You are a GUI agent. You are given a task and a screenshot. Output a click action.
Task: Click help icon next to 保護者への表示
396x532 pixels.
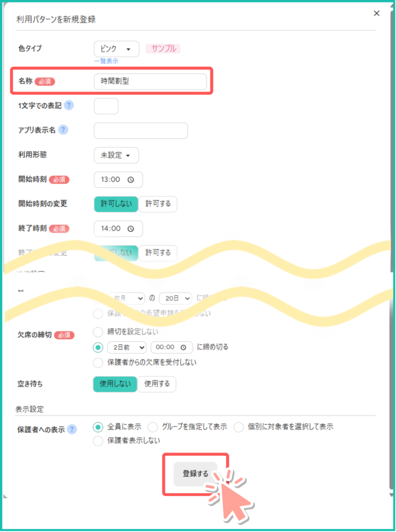coord(72,429)
